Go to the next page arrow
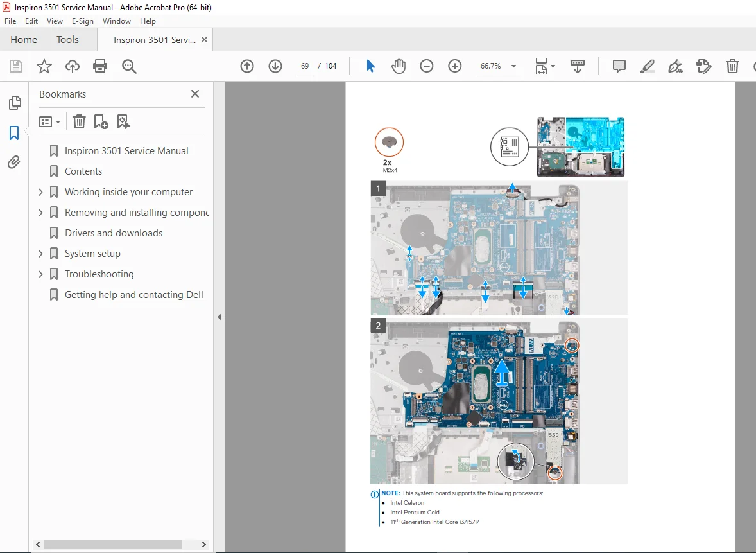The image size is (756, 553). (275, 66)
